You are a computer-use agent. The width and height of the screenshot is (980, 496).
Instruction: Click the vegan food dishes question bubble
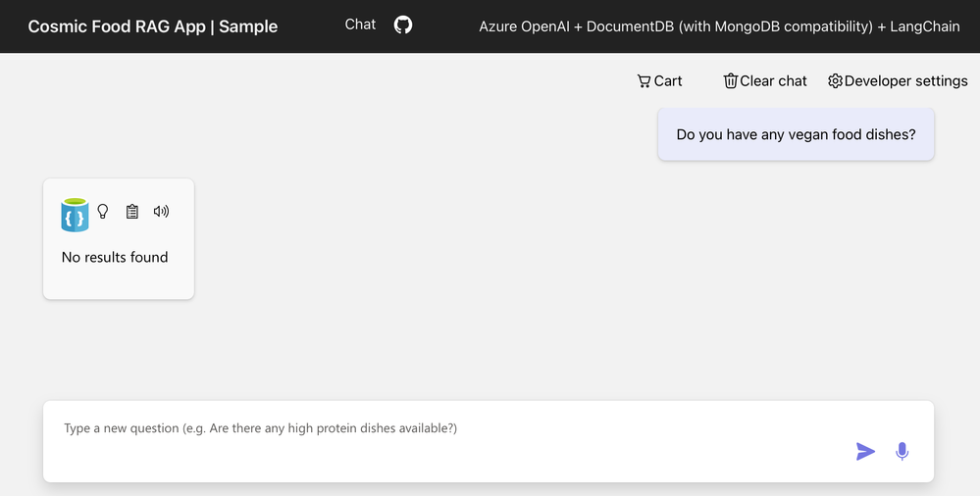click(x=796, y=134)
